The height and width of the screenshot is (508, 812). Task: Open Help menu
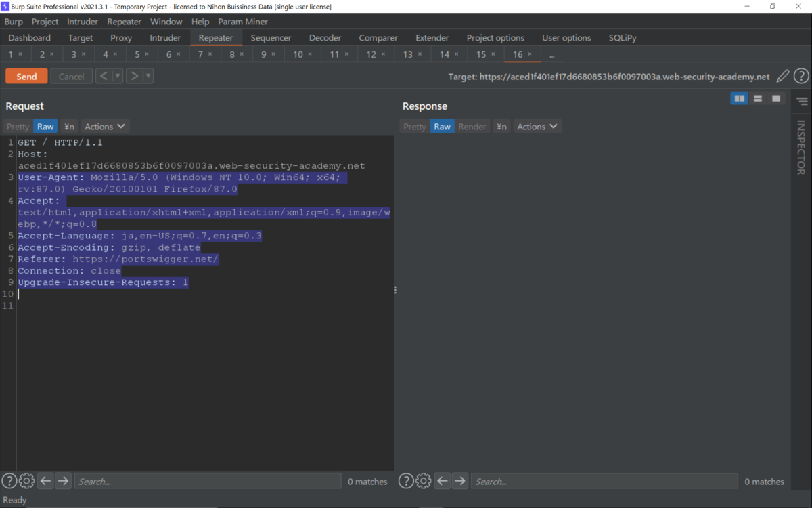point(200,22)
